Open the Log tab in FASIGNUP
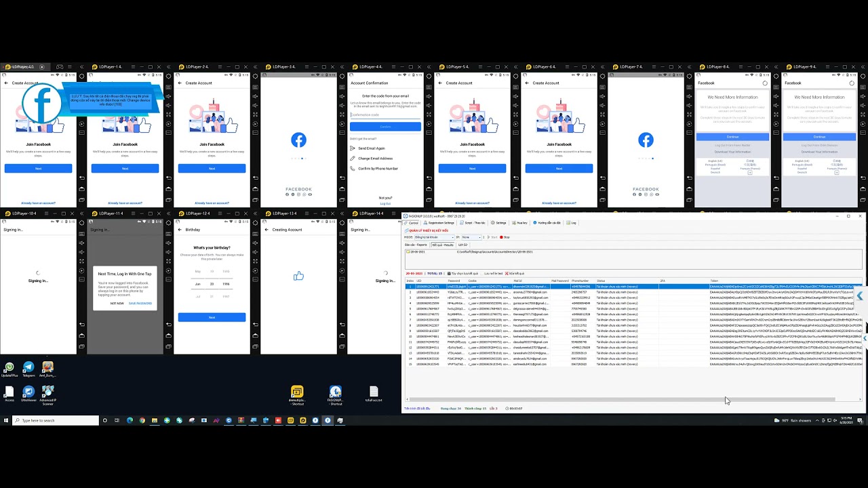This screenshot has height=488, width=868. 572,222
